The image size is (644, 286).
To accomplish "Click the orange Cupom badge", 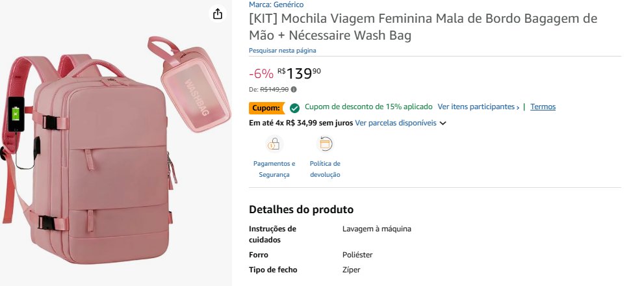I will [266, 107].
